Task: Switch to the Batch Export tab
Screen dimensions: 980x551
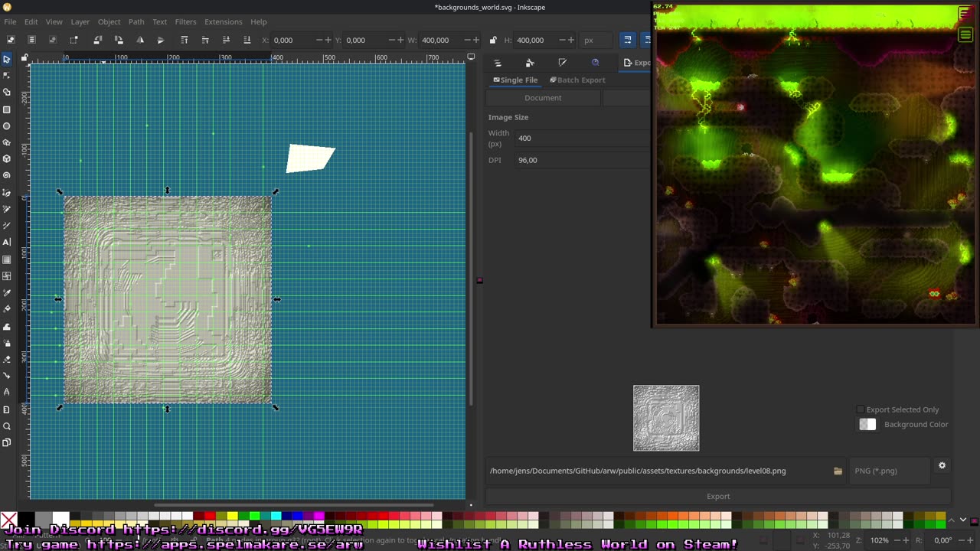Action: (x=577, y=80)
